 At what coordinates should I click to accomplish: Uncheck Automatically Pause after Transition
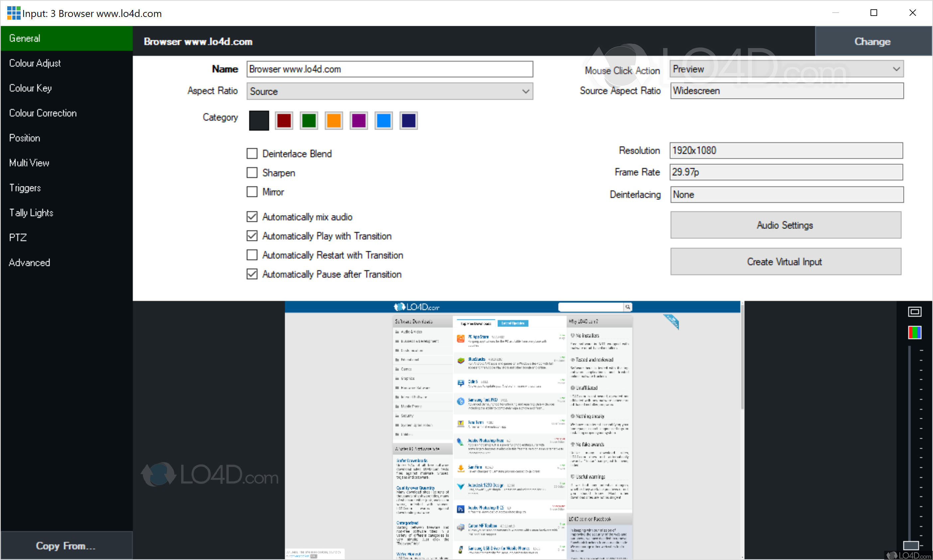(x=252, y=274)
